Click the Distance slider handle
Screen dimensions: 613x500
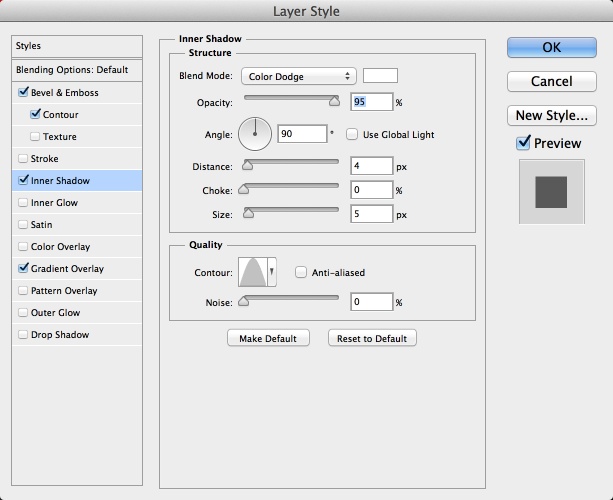pyautogui.click(x=247, y=165)
